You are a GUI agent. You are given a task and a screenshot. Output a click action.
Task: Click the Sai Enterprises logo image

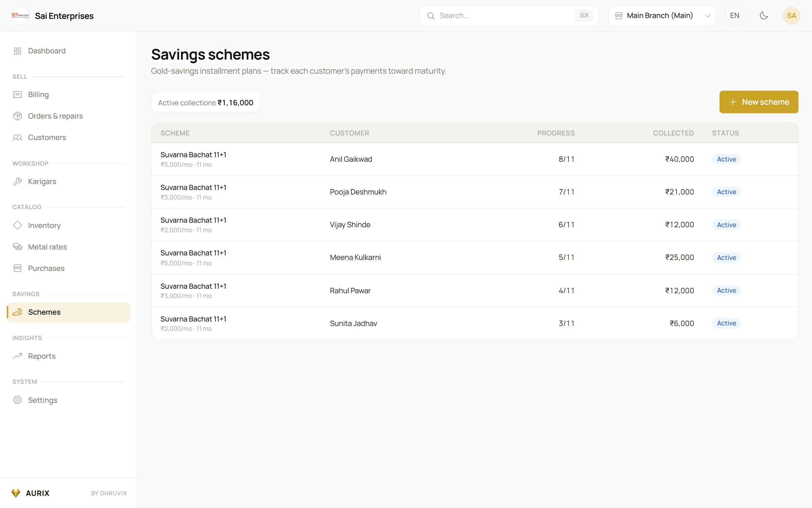[x=20, y=16]
